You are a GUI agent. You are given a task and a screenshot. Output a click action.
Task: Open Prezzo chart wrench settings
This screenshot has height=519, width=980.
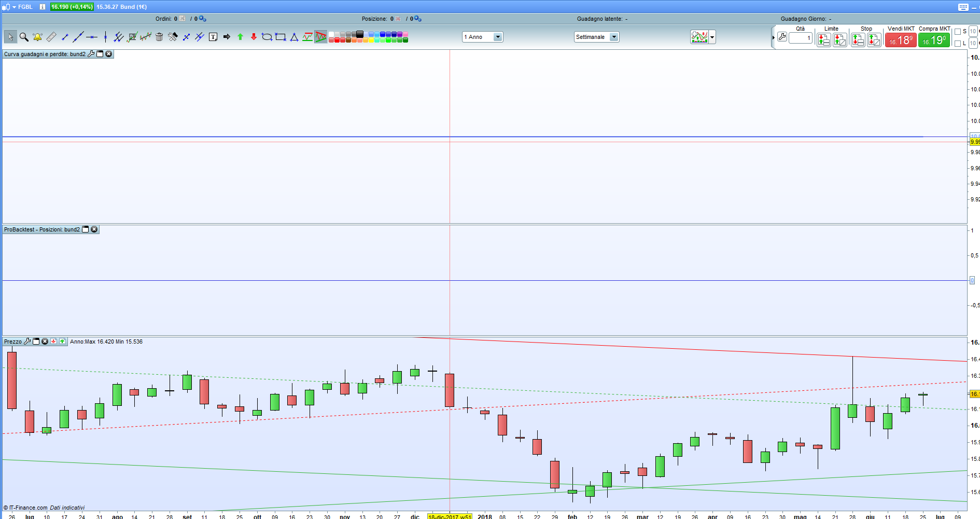[x=27, y=342]
